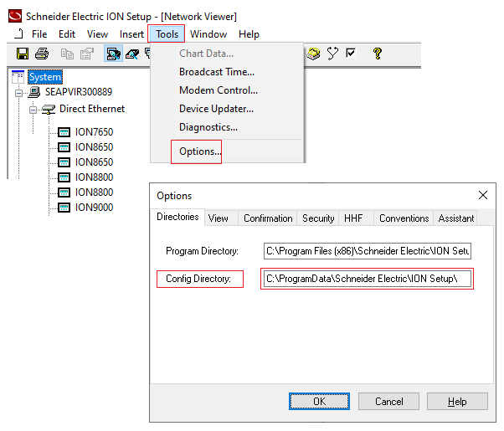The image size is (504, 431).
Task: Select the ION8650 label directly above an ION8800
Action: pyautogui.click(x=94, y=162)
